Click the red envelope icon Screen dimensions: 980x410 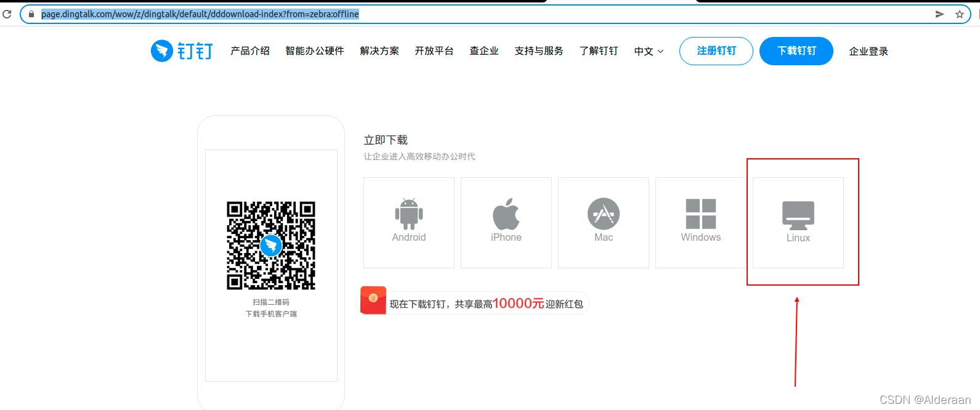pyautogui.click(x=373, y=300)
